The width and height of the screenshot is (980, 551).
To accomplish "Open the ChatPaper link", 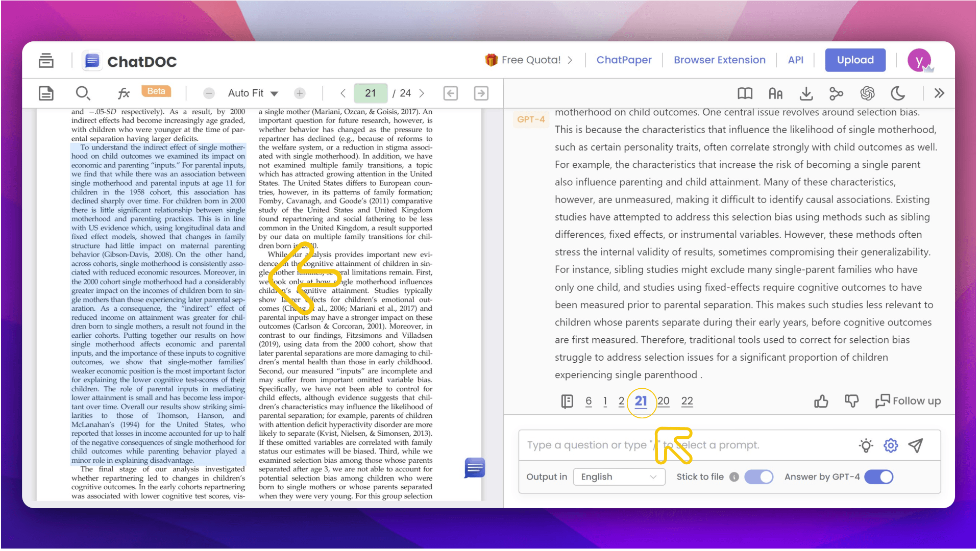I will tap(624, 60).
